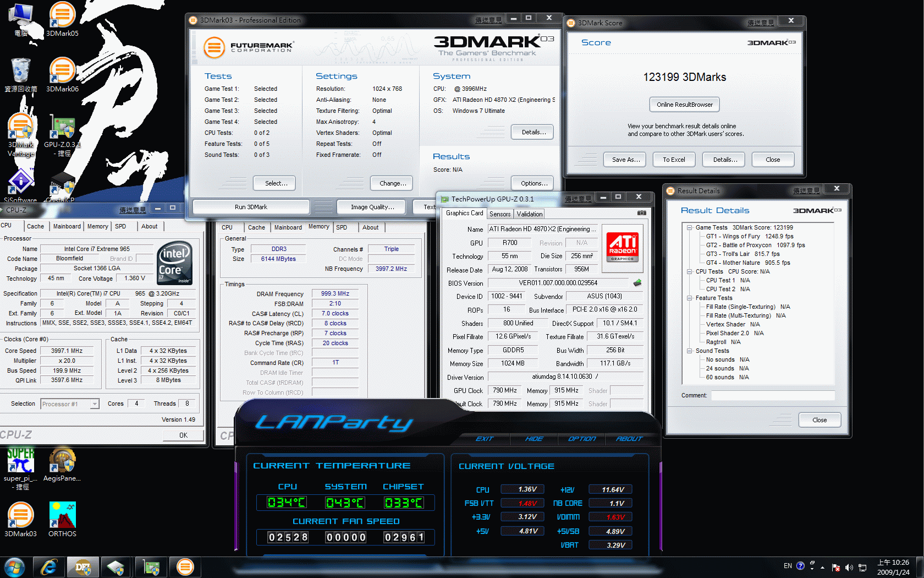
Task: Open the Processor #1 selection dropdown in CPU-Z
Action: 95,404
